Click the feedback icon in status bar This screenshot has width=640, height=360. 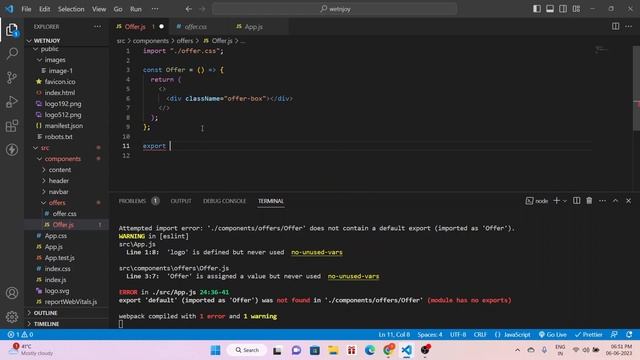[614, 334]
